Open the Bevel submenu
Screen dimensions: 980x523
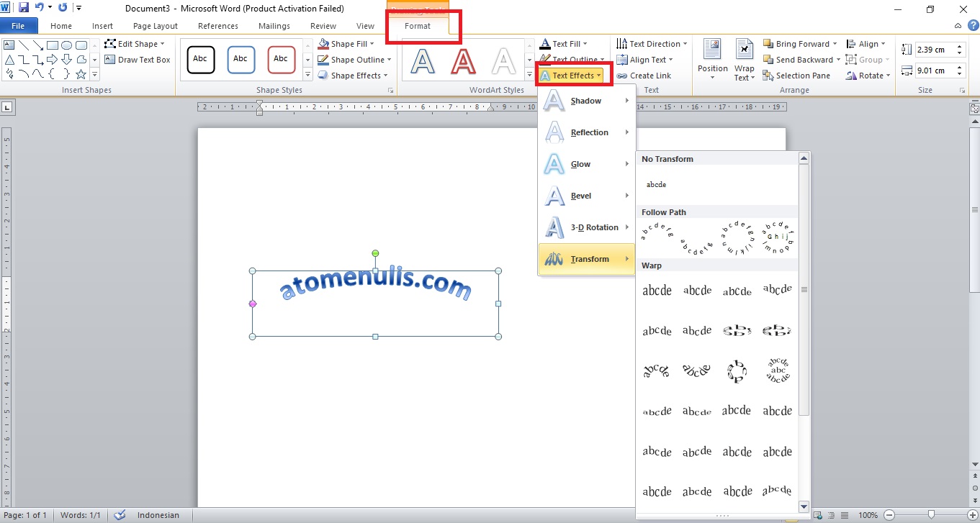[x=587, y=196]
